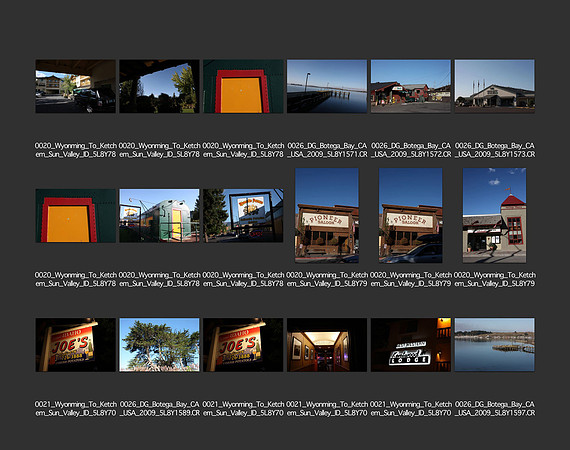This screenshot has width=570, height=450.
Task: Open the green railcar with yellow door thumbnail
Action: tap(159, 216)
